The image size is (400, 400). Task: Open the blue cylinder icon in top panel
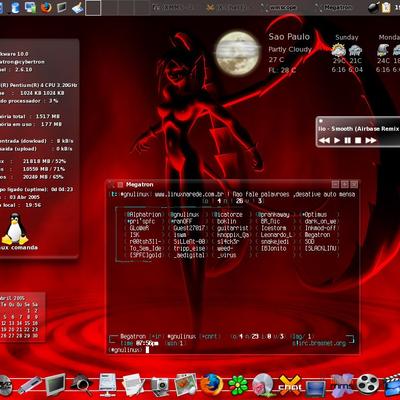tap(15, 7)
